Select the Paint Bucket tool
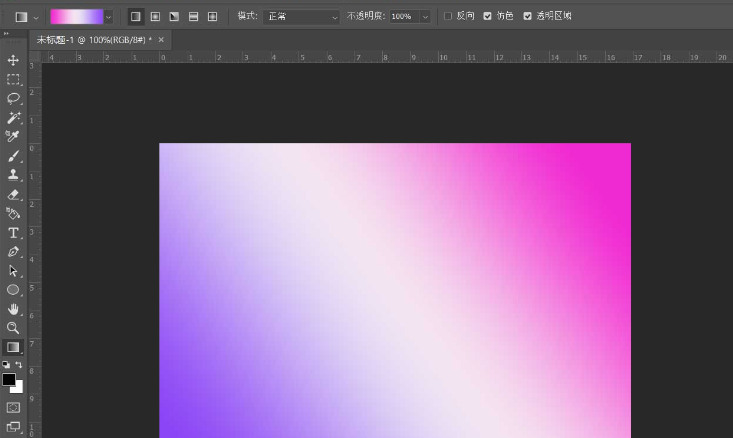 click(x=13, y=213)
